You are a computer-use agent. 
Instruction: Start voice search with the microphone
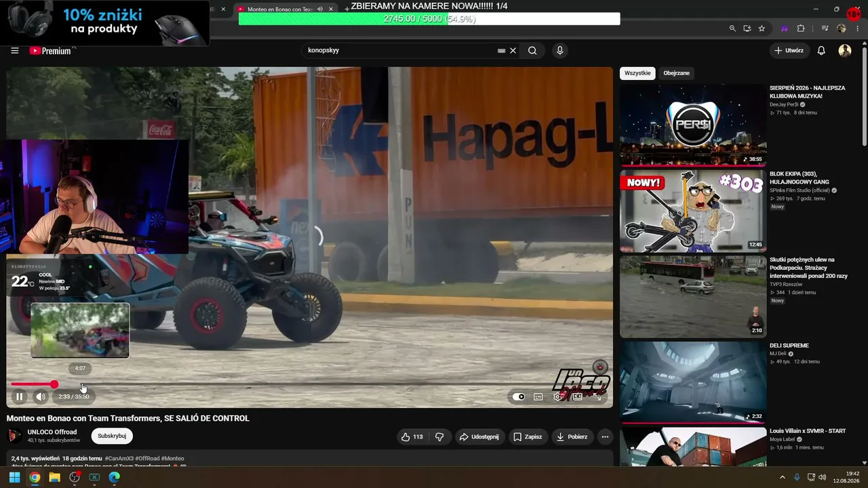coord(559,51)
